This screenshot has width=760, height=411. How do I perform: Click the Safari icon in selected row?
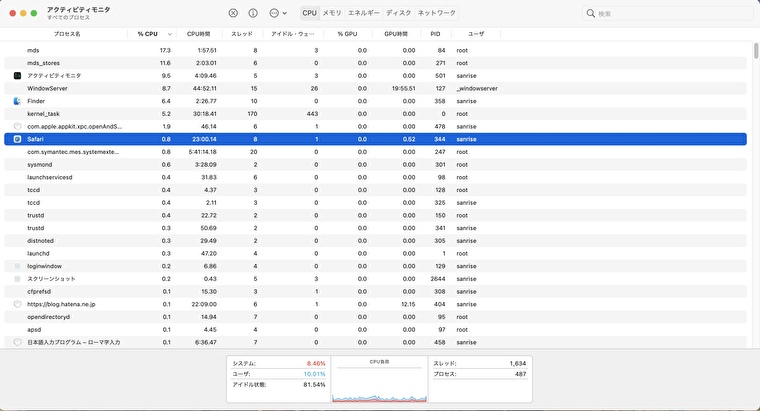pyautogui.click(x=17, y=139)
